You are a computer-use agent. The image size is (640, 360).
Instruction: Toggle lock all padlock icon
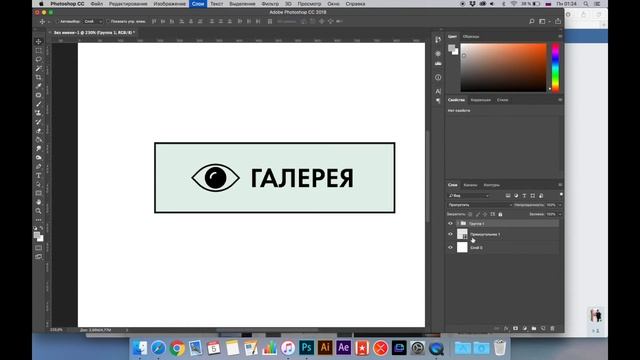(500, 214)
